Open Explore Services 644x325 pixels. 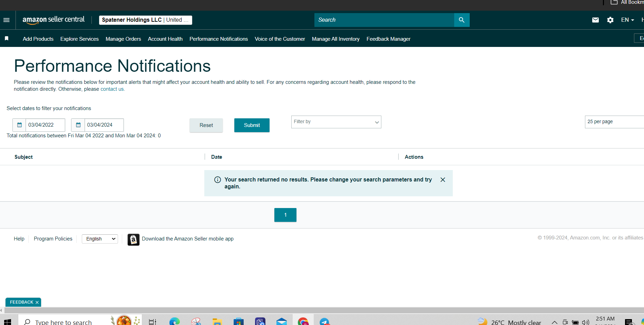click(79, 39)
